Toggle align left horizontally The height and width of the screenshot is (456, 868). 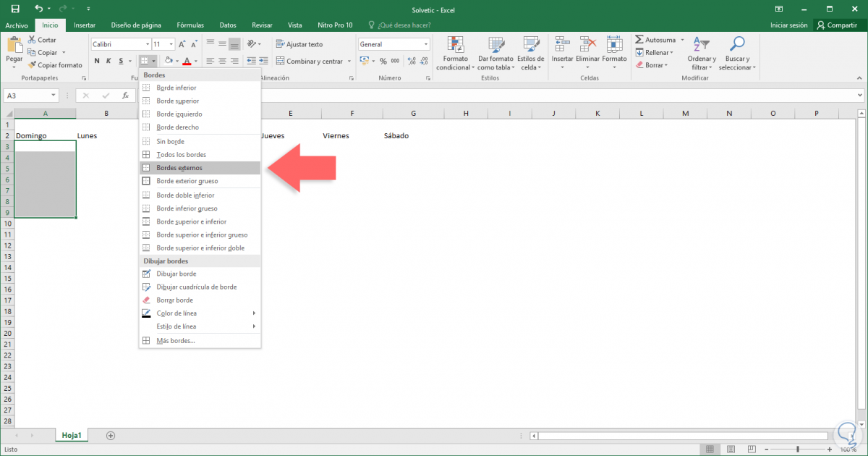(x=210, y=62)
